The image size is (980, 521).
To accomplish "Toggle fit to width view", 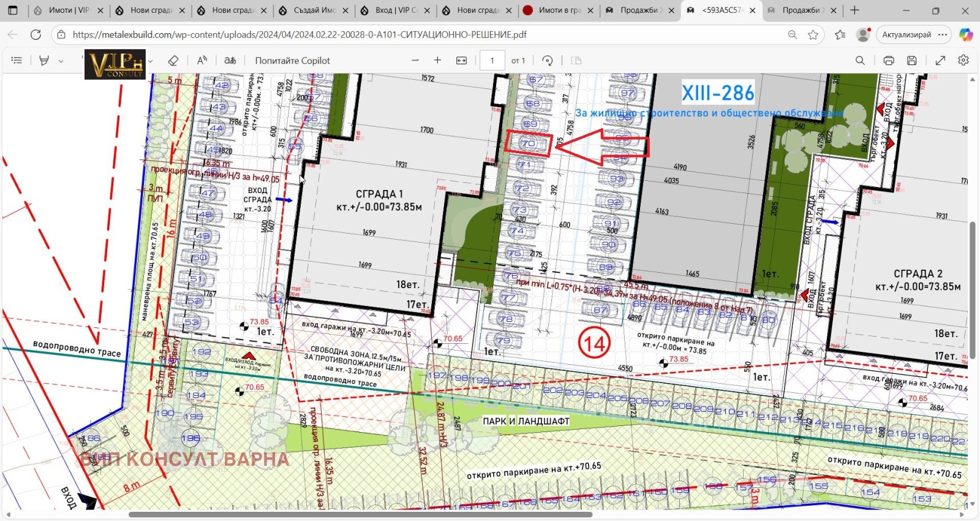I will [462, 60].
